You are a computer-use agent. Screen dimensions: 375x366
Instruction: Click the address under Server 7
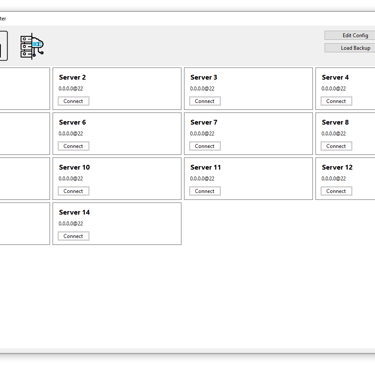202,134
